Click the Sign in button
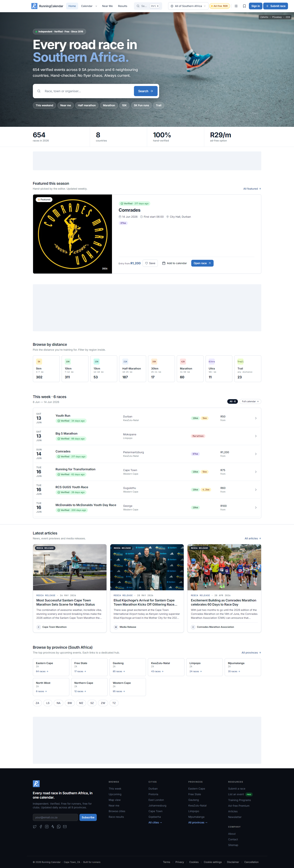The image size is (294, 868). click(255, 6)
